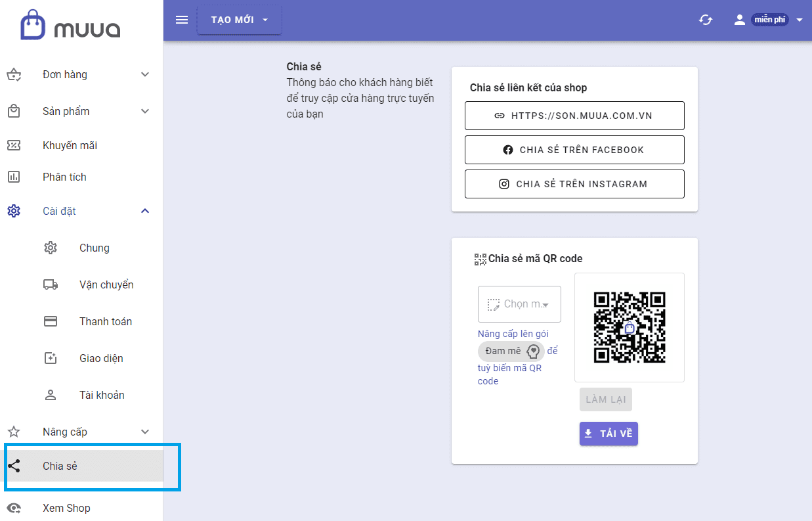812x521 pixels.
Task: Click the user account profile icon
Action: click(740, 20)
